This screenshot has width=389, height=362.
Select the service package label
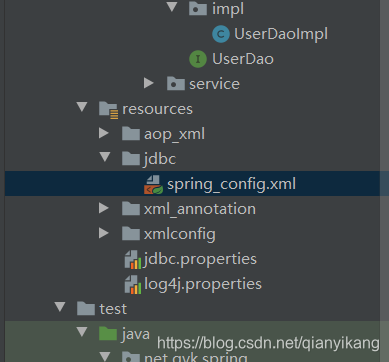pos(214,84)
